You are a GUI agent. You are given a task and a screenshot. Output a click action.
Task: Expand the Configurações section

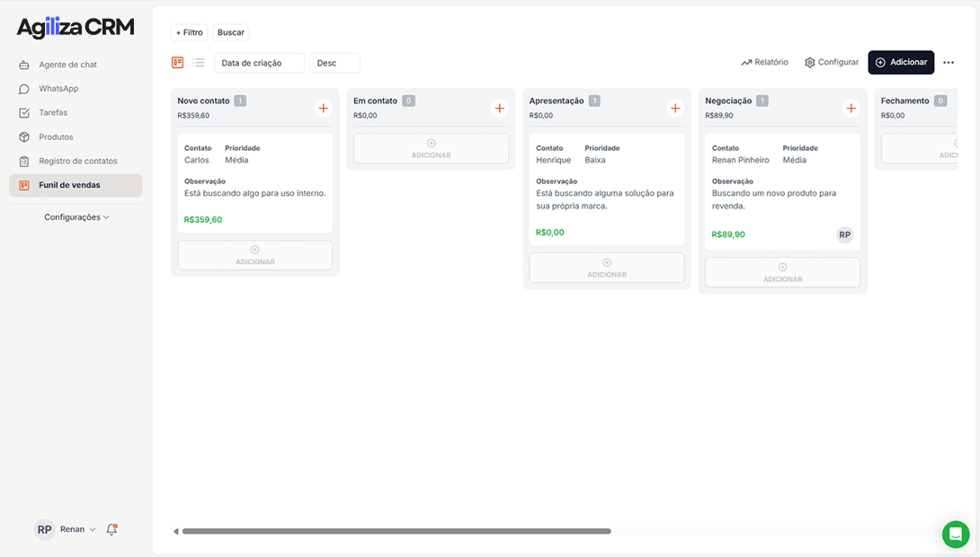pyautogui.click(x=76, y=217)
